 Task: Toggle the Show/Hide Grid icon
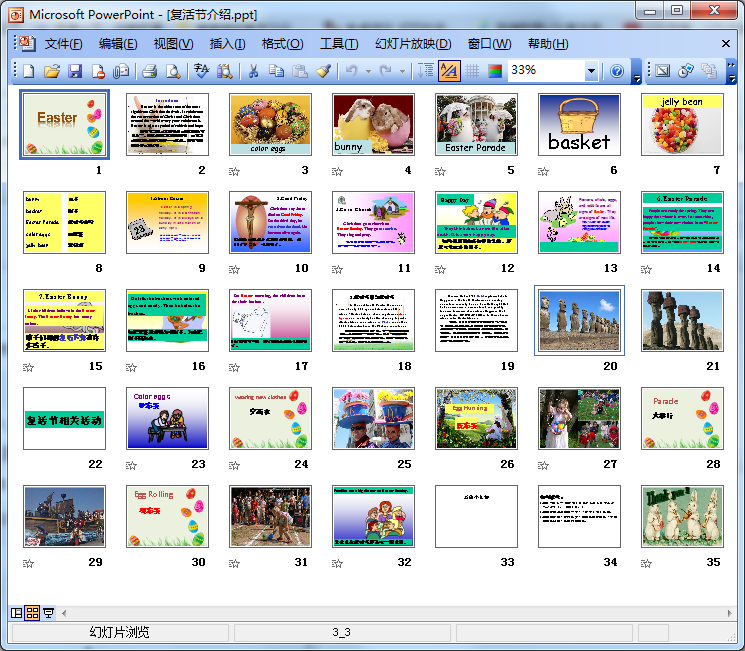[x=472, y=71]
